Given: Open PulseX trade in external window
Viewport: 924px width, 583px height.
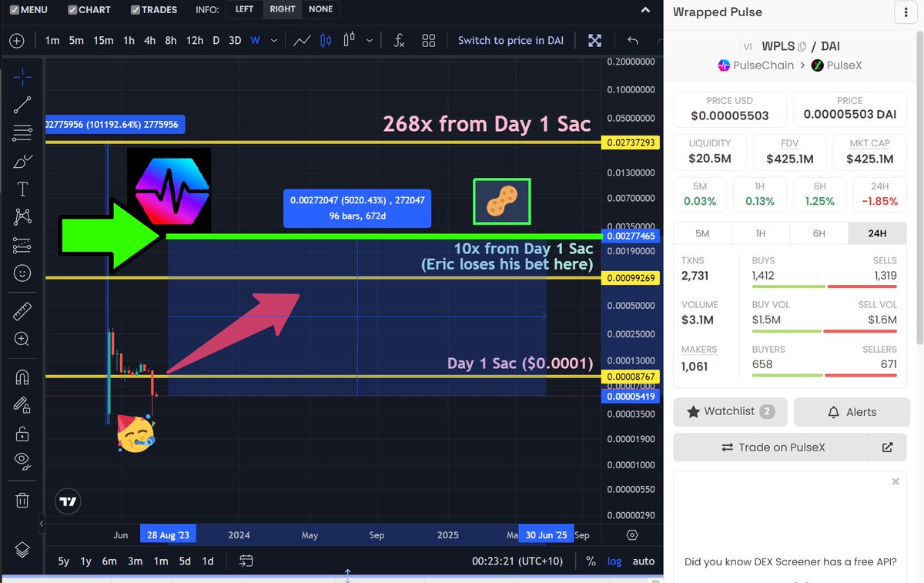Looking at the screenshot, I should [888, 447].
